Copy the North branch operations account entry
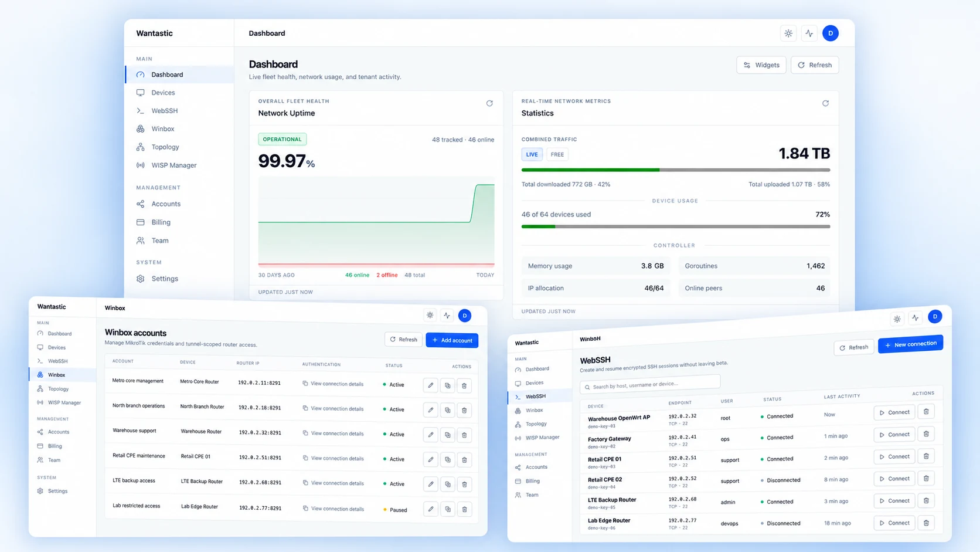This screenshot has width=980, height=552. (x=448, y=410)
